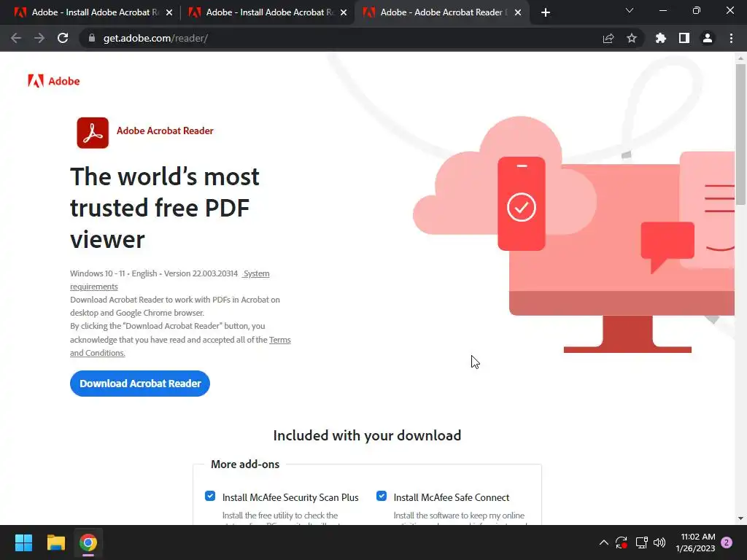View site info via the padlock icon
Image resolution: width=747 pixels, height=560 pixels.
point(92,38)
